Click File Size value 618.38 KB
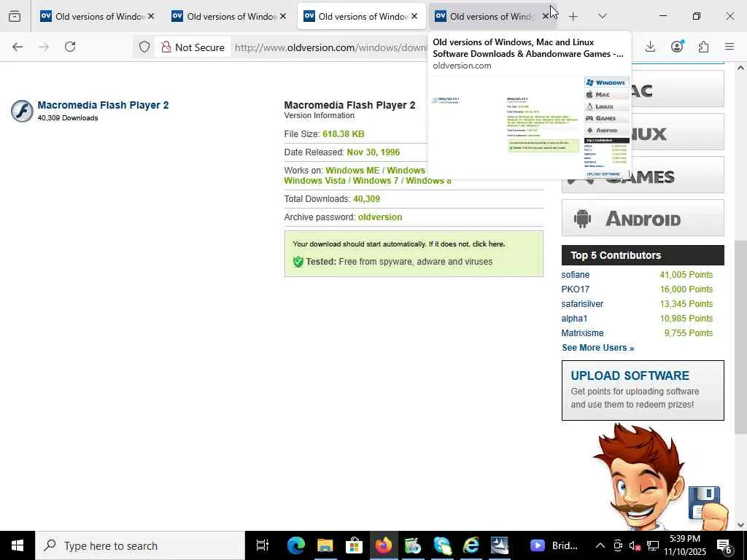The image size is (747, 560). (x=344, y=134)
